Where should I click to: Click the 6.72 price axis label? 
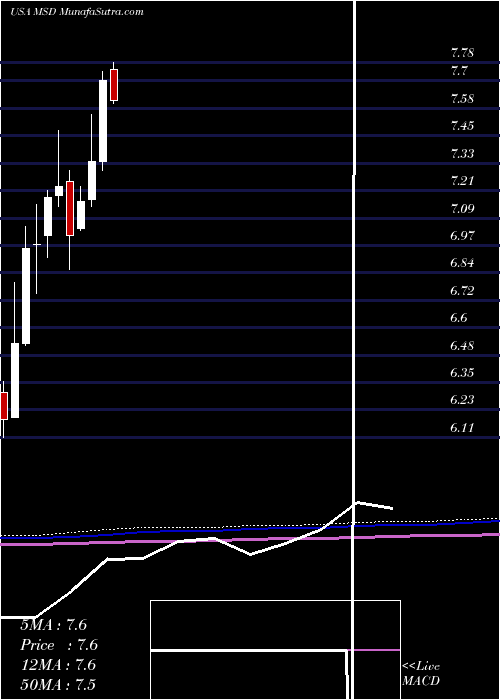tap(462, 291)
